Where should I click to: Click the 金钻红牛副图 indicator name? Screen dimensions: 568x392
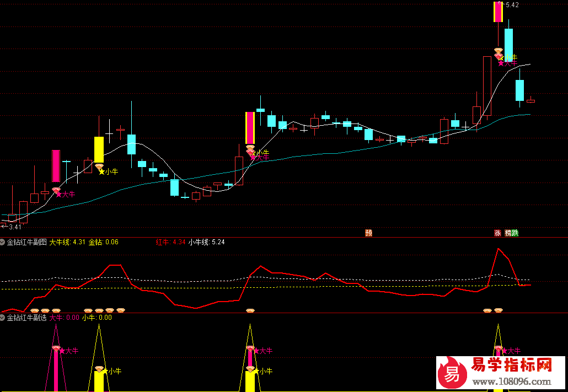tap(26, 242)
